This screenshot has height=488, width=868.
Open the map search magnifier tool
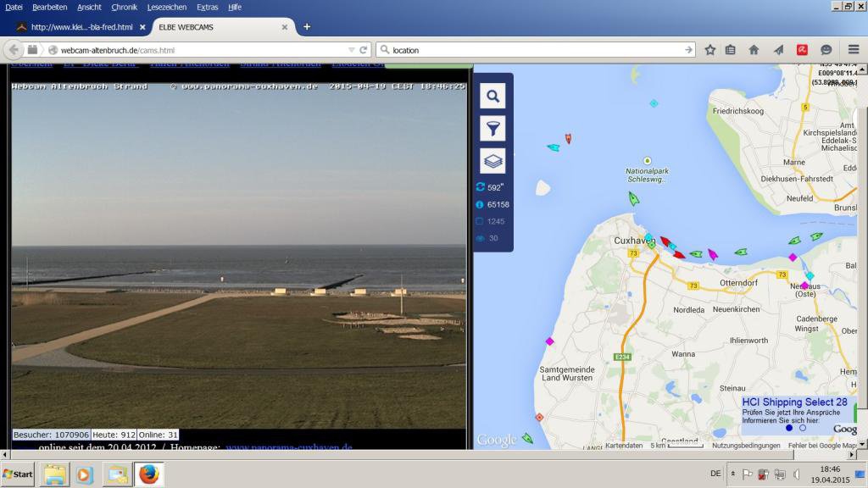pos(492,96)
